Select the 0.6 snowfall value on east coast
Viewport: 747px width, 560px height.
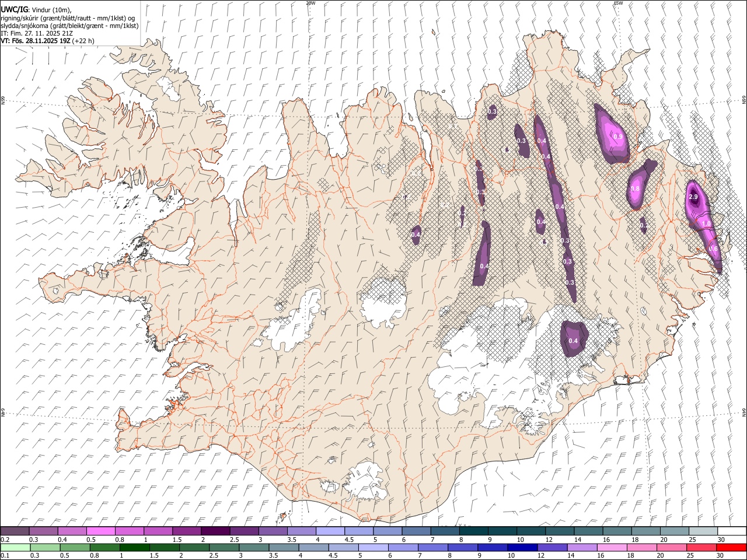[713, 249]
